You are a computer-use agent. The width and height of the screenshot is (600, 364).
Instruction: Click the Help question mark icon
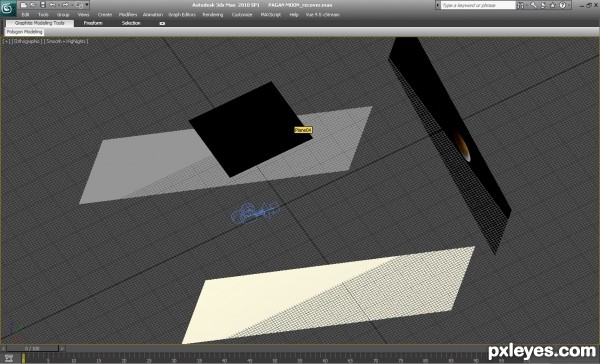coord(562,5)
